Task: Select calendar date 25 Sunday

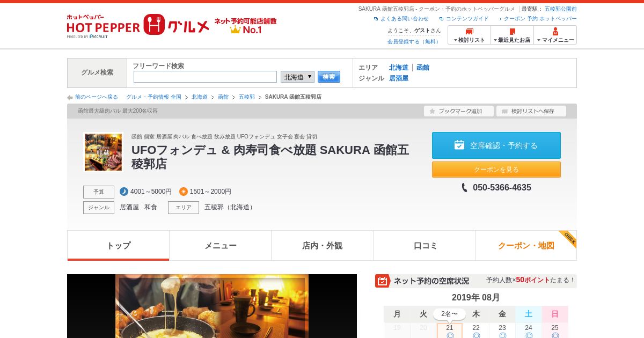Action: coord(555,330)
